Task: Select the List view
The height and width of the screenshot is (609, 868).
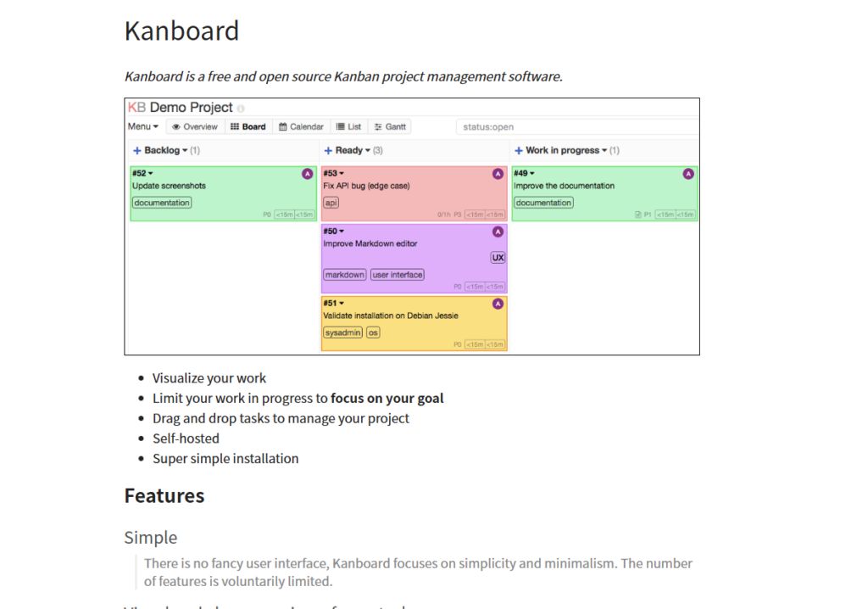Action: click(x=348, y=127)
